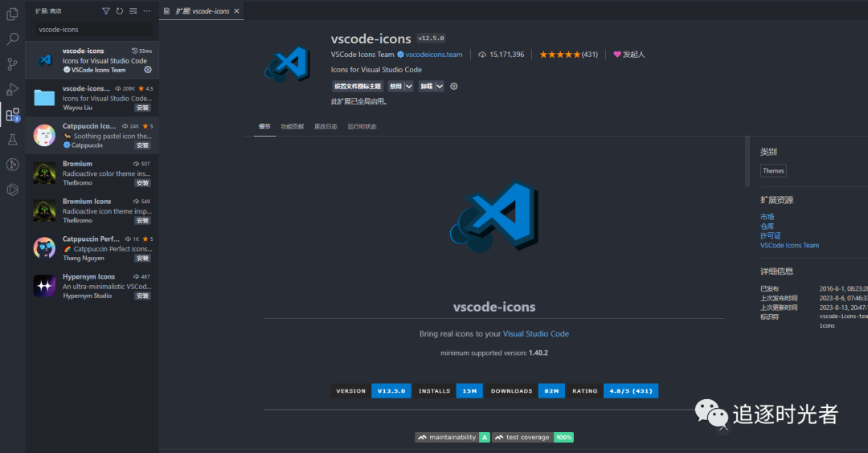Open the license (许可证) resource link
Viewport: 868px width, 453px height.
(x=770, y=235)
